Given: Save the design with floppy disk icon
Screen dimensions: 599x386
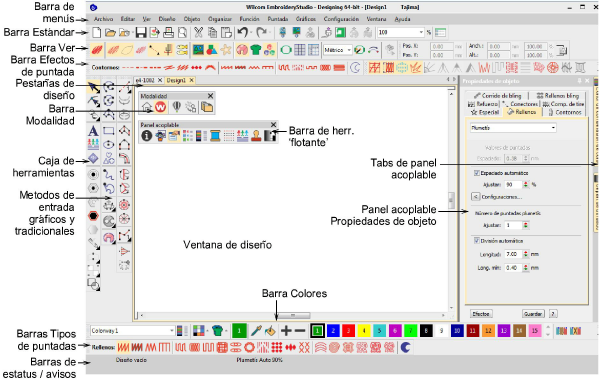Looking at the screenshot, I should (x=141, y=32).
